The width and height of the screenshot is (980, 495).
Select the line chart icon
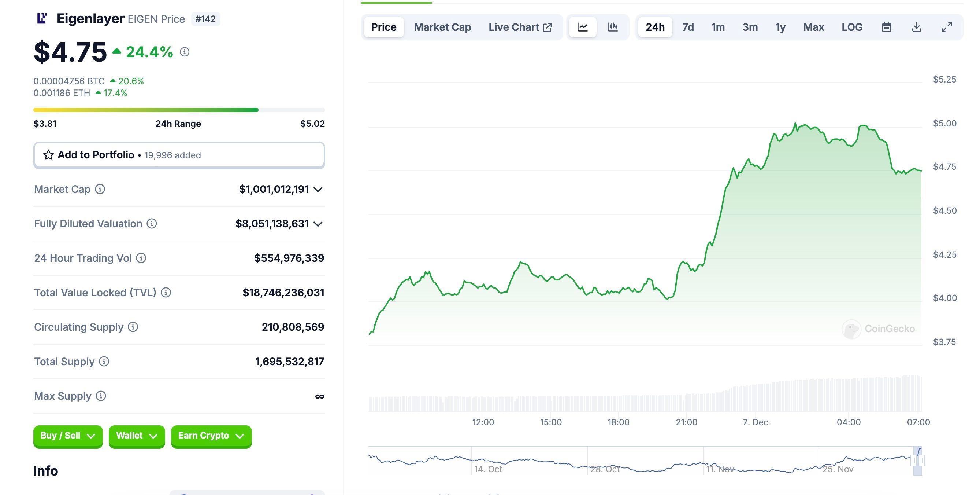(582, 27)
